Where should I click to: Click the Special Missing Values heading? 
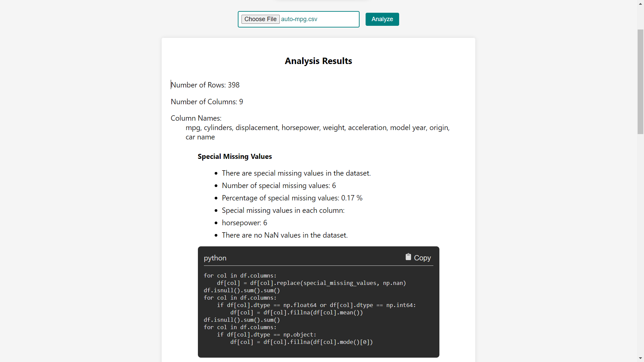234,157
